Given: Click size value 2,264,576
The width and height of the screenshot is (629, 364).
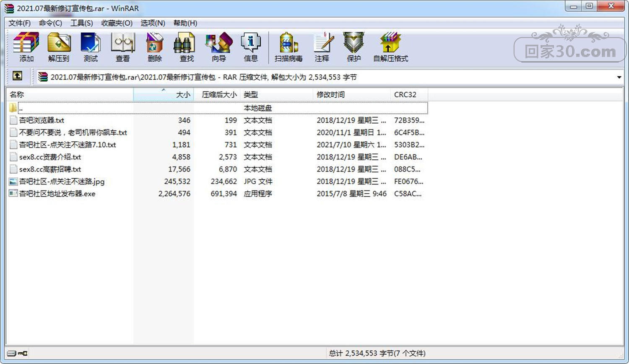Looking at the screenshot, I should coord(174,194).
